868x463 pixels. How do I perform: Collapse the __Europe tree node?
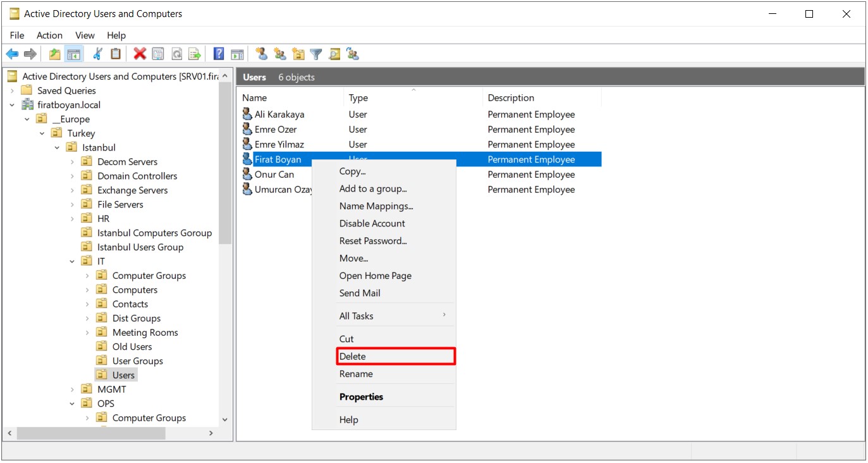pos(27,119)
